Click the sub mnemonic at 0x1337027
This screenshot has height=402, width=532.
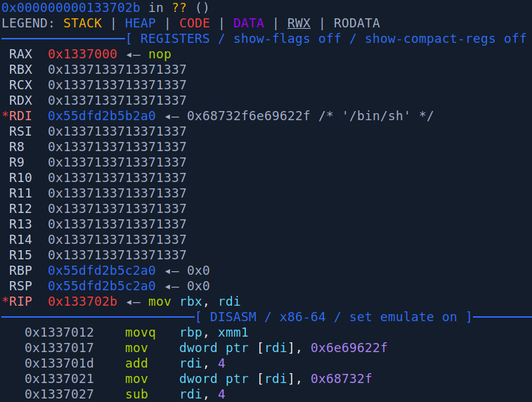(136, 394)
